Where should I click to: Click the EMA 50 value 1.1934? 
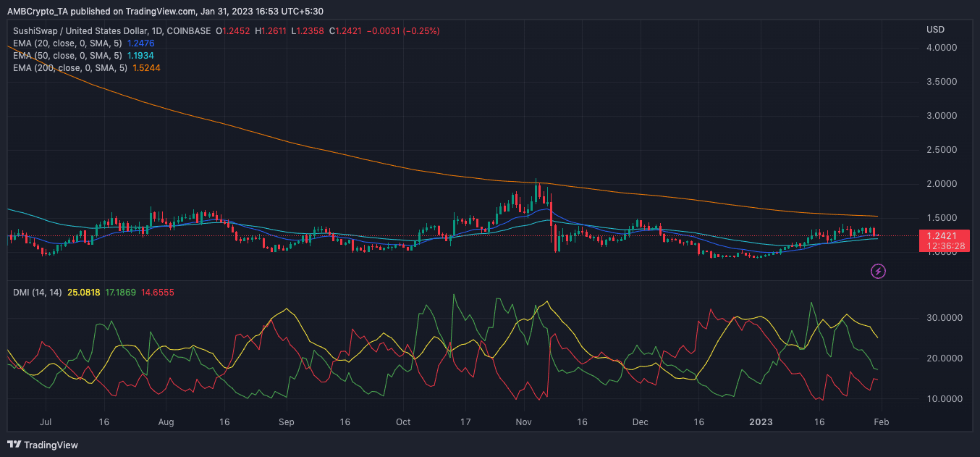point(141,55)
